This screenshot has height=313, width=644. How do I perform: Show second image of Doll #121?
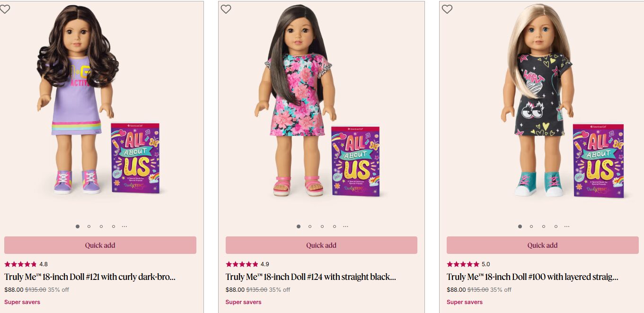[89, 226]
